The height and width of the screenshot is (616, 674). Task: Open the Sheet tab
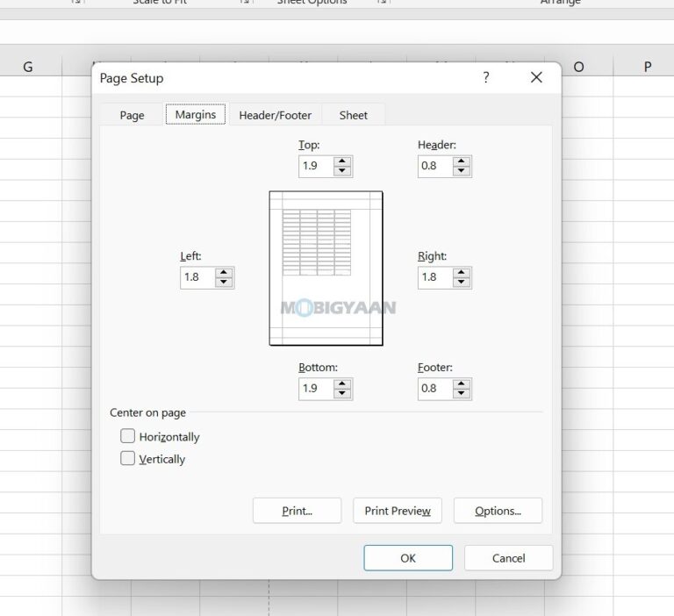(353, 115)
